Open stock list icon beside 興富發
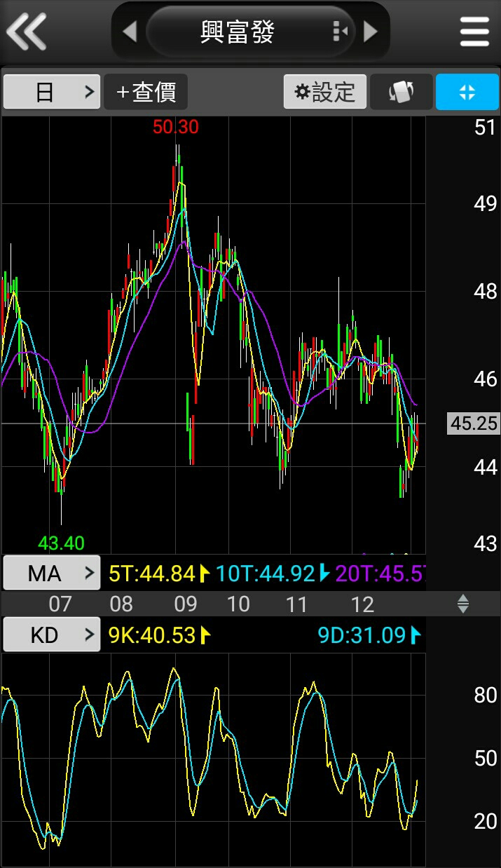This screenshot has width=501, height=868. point(339,31)
